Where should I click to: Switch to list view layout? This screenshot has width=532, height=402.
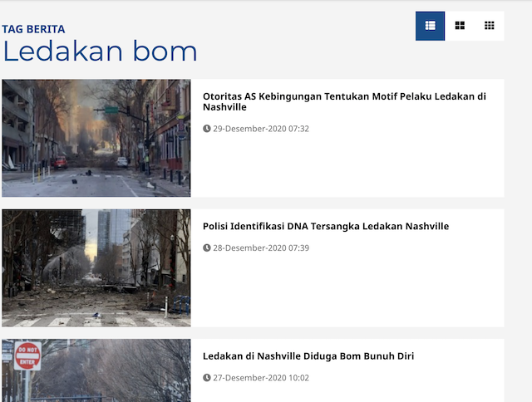pos(430,26)
